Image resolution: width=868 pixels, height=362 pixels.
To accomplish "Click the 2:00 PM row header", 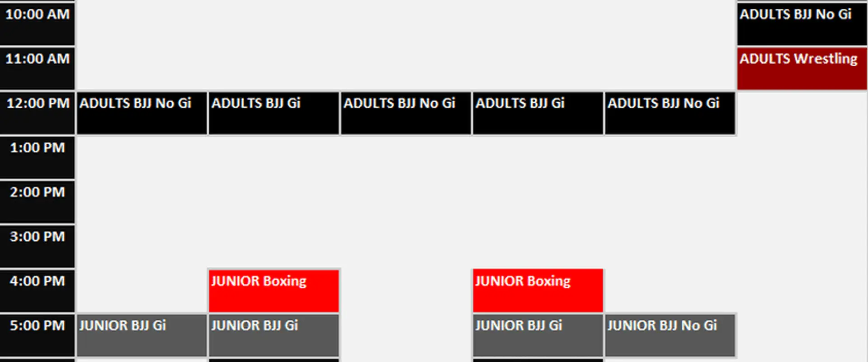I will click(38, 201).
